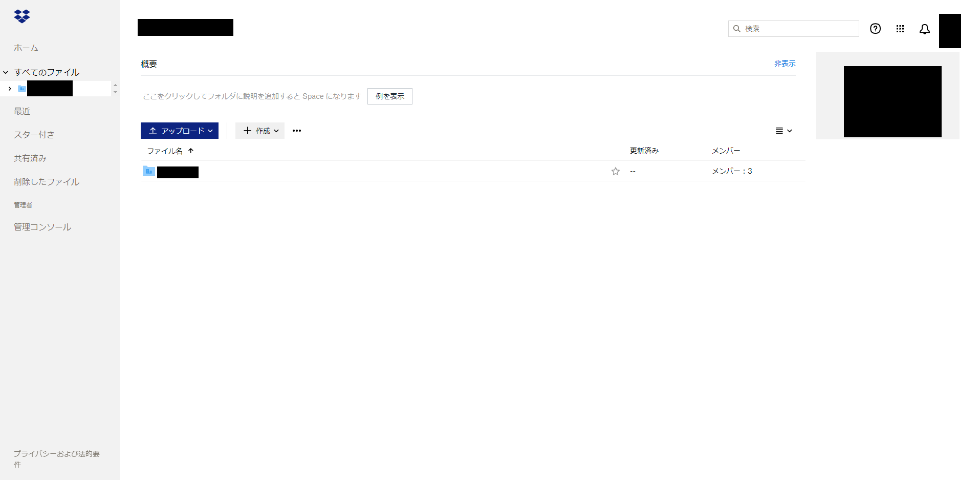
Task: Collapse the すべてのファイル tree section
Action: tap(6, 72)
